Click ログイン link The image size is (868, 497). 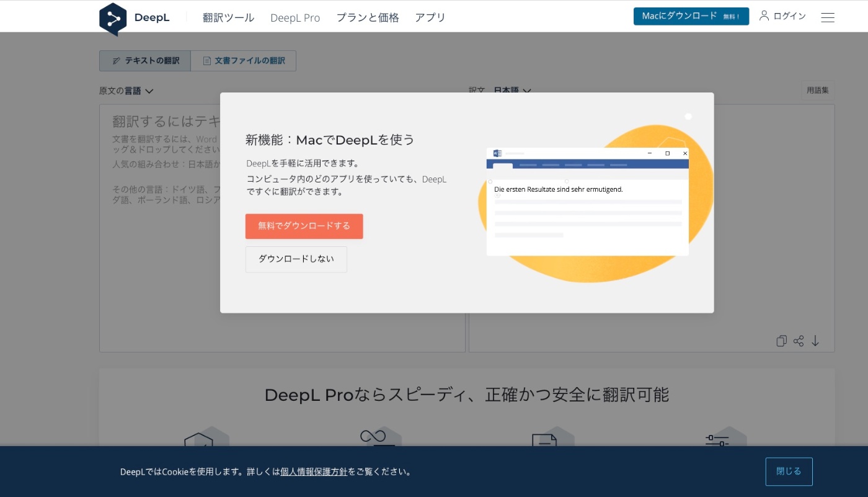coord(789,16)
